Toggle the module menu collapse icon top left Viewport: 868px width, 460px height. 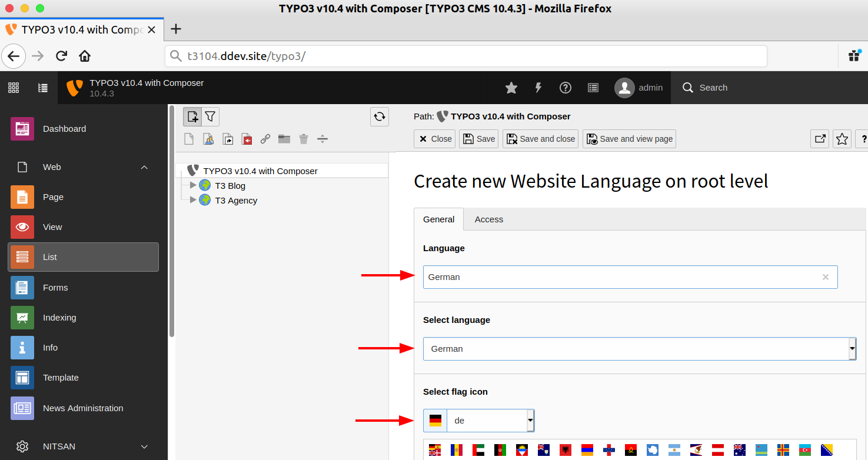click(42, 87)
